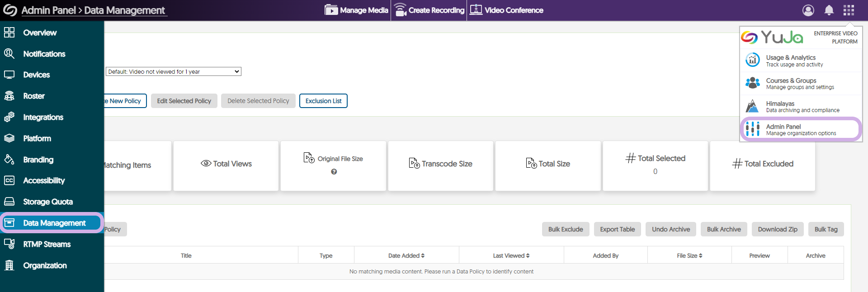Expand the data policy dropdown
Viewport: 868px width, 292px height.
point(174,71)
